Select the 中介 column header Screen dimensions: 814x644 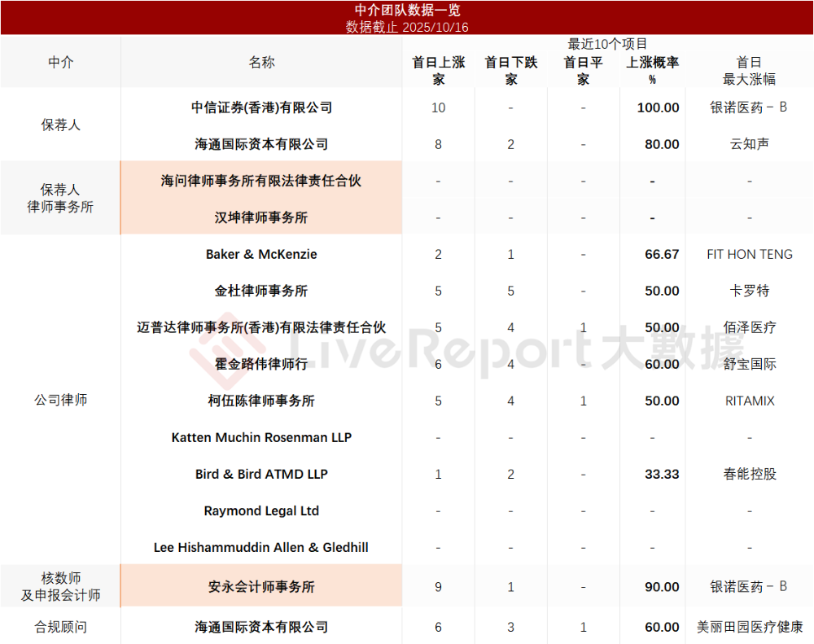coord(61,63)
